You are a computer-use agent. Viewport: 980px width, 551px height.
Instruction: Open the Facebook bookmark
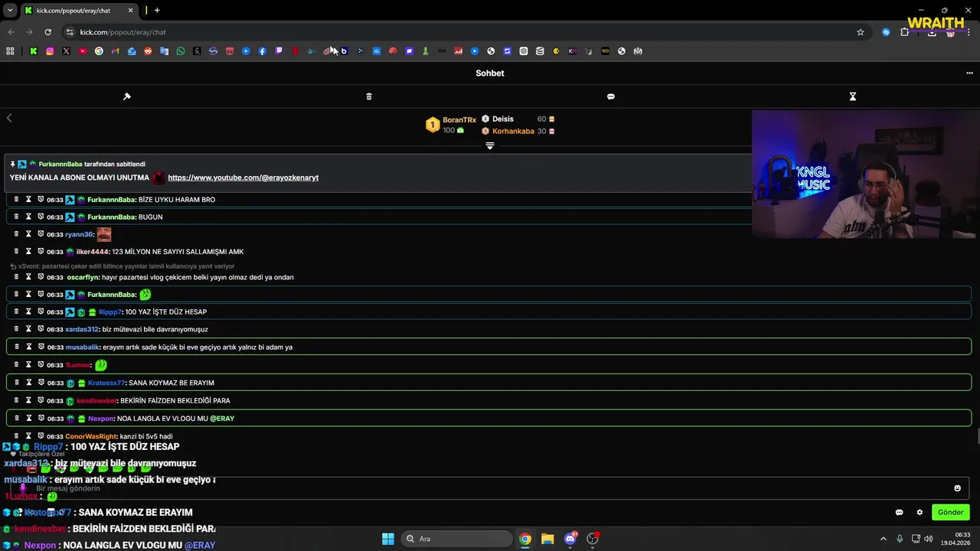tap(263, 51)
